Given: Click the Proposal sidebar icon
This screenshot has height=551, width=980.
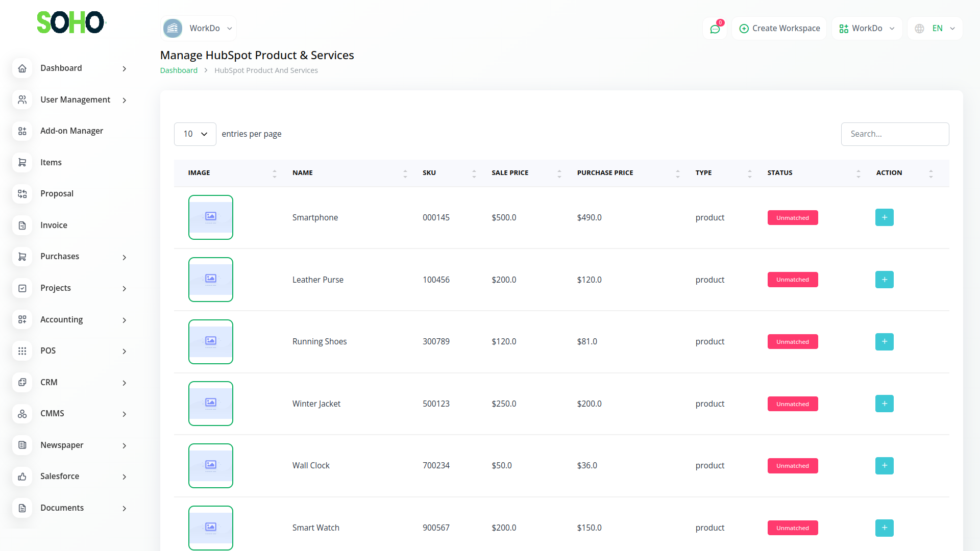Looking at the screenshot, I should click(22, 194).
